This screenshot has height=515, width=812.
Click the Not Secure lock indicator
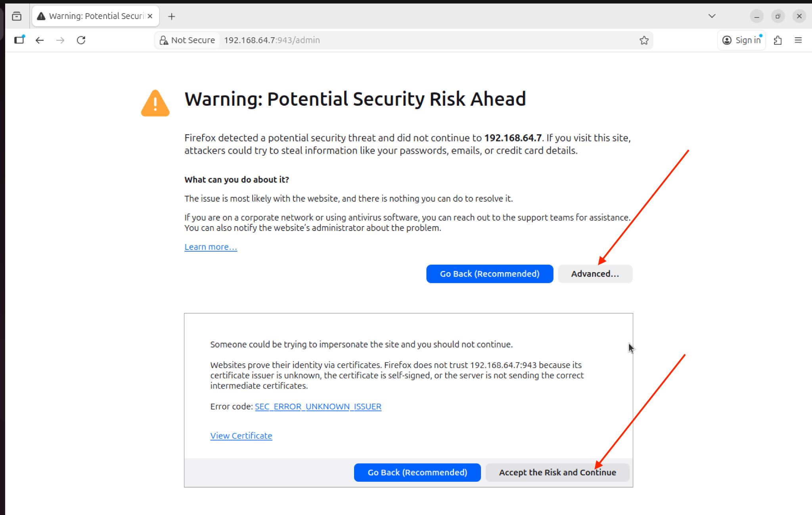(187, 40)
